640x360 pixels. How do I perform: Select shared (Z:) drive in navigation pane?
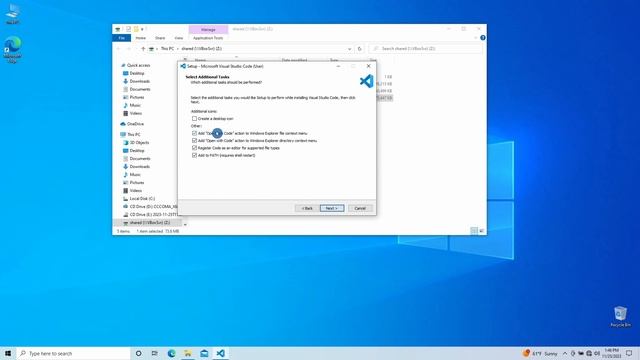click(x=149, y=222)
